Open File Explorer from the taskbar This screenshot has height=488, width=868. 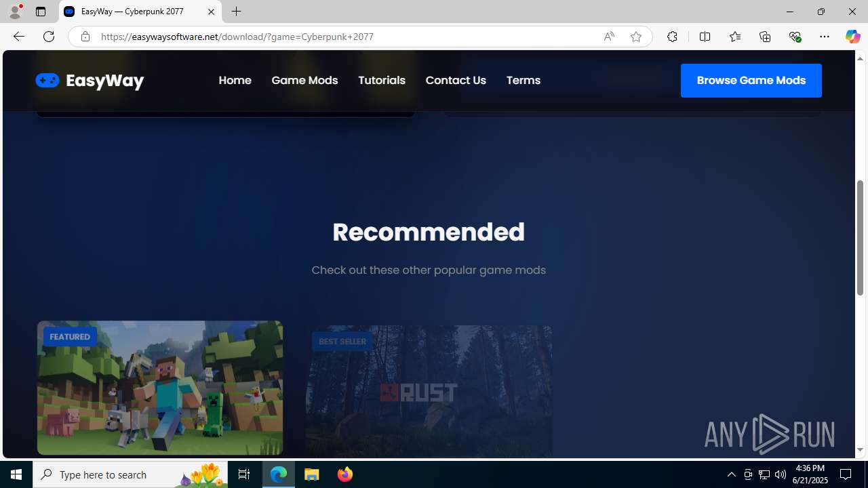click(312, 474)
